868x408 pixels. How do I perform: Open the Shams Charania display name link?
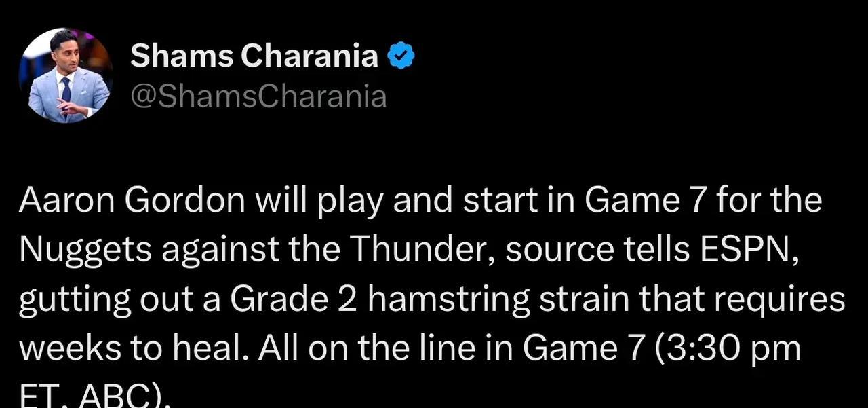point(254,56)
